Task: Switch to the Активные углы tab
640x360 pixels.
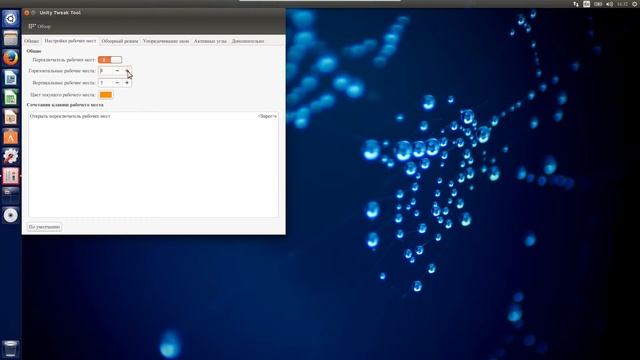Action: (x=210, y=41)
